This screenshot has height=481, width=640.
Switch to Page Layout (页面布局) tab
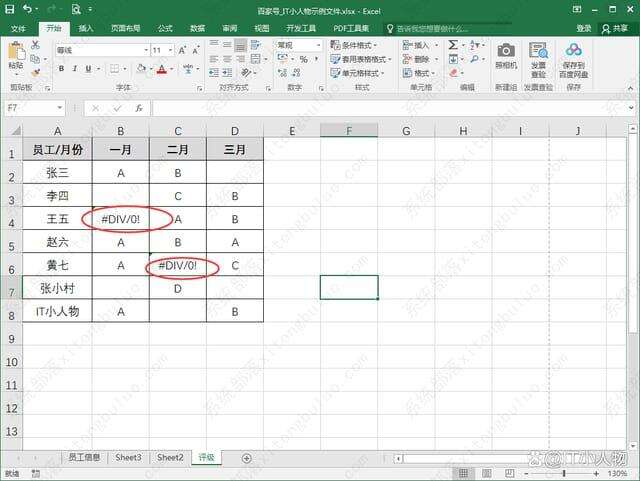(x=126, y=28)
